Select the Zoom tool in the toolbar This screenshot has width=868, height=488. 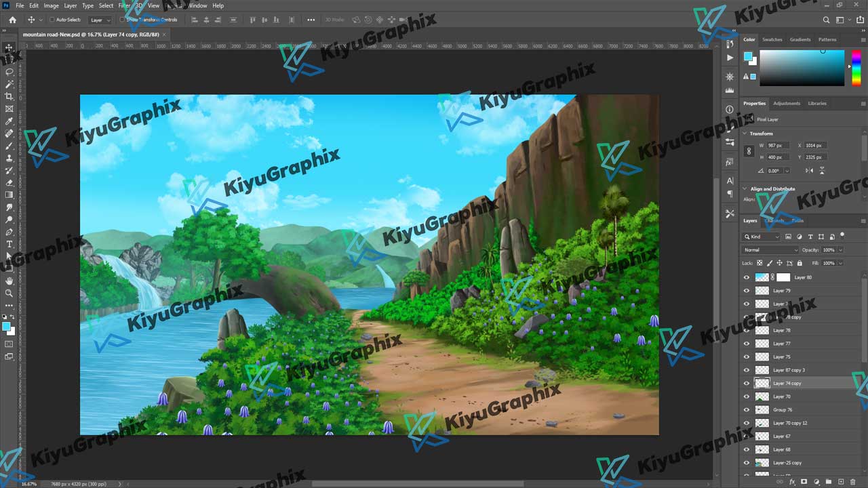9,293
